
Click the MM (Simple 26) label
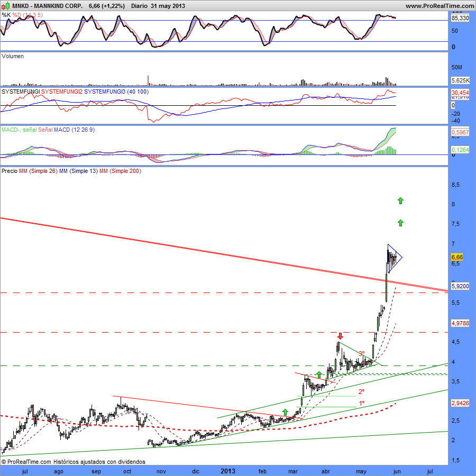pyautogui.click(x=38, y=171)
